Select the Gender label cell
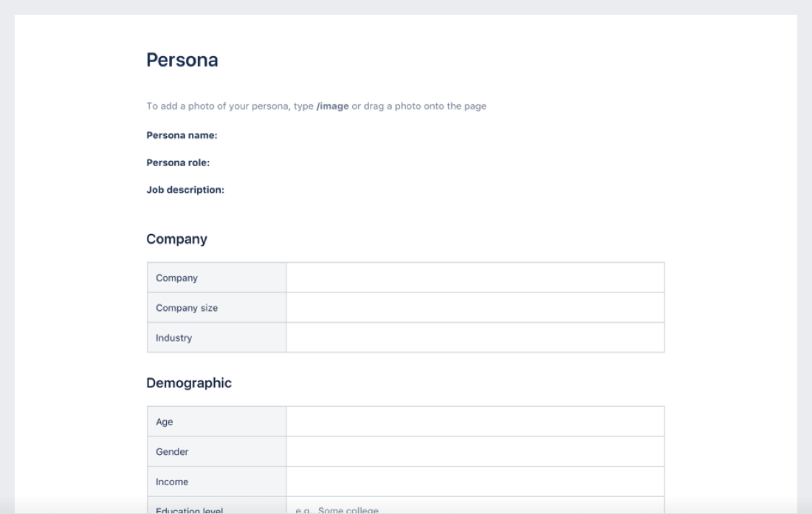The width and height of the screenshot is (812, 514). 216,451
